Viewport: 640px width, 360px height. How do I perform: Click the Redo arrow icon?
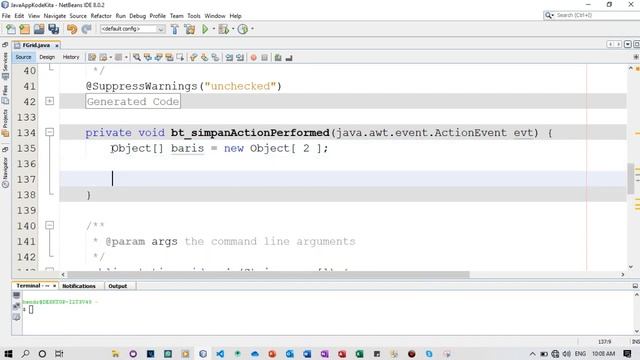click(86, 29)
